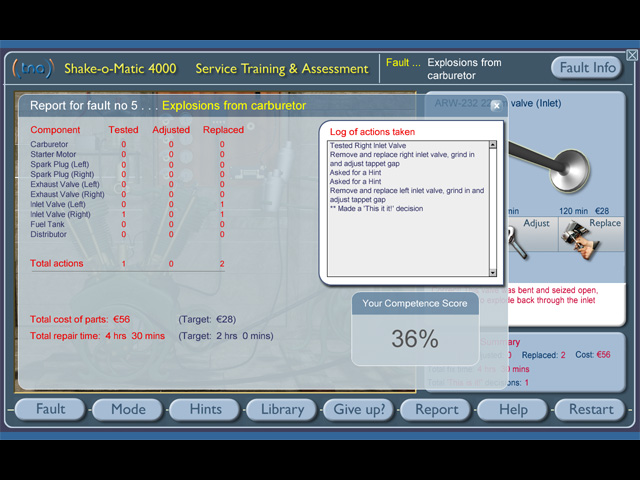Open the Report button

click(x=436, y=409)
